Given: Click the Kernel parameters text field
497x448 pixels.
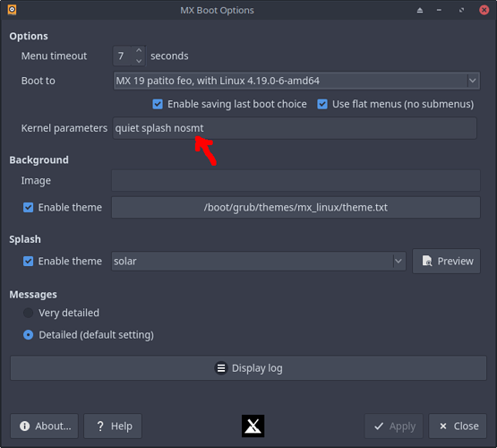Looking at the screenshot, I should 295,128.
